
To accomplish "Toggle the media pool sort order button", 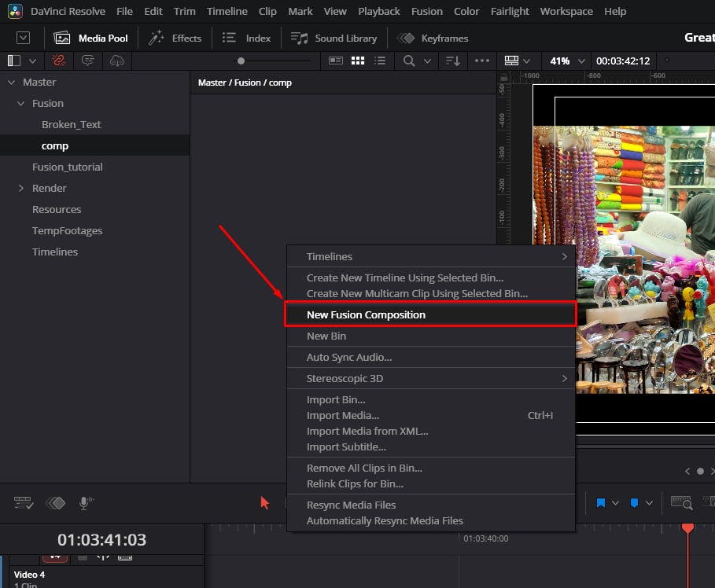I will [453, 61].
